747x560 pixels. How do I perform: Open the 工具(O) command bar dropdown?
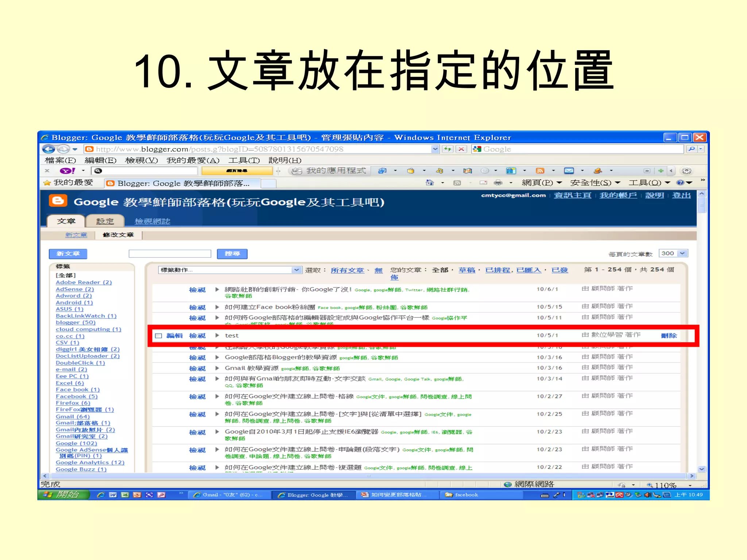[649, 183]
